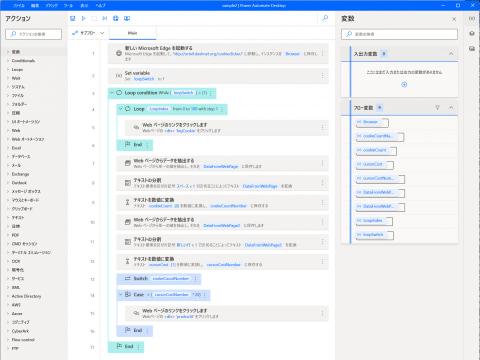
Task: Open more options on line 7 extract data action
Action: [x=322, y=163]
